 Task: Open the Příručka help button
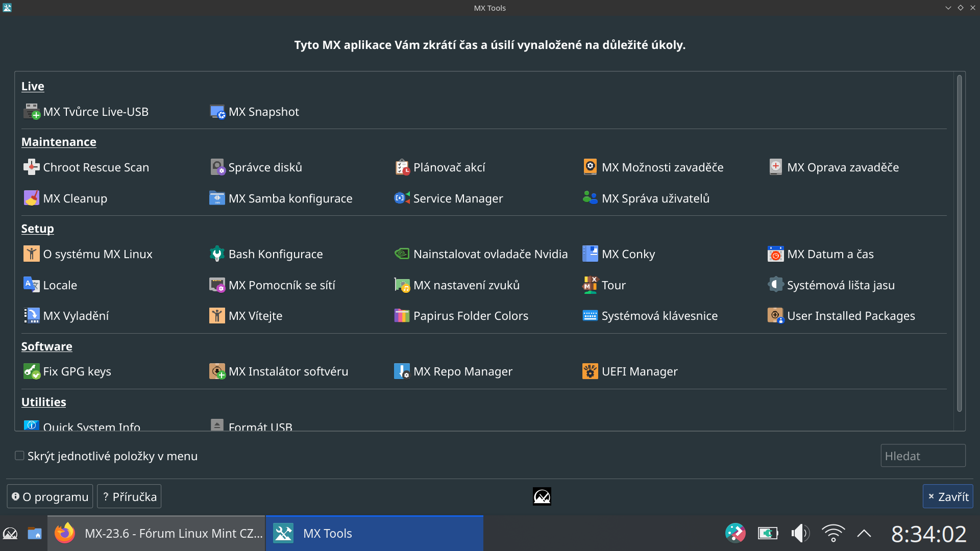[129, 496]
